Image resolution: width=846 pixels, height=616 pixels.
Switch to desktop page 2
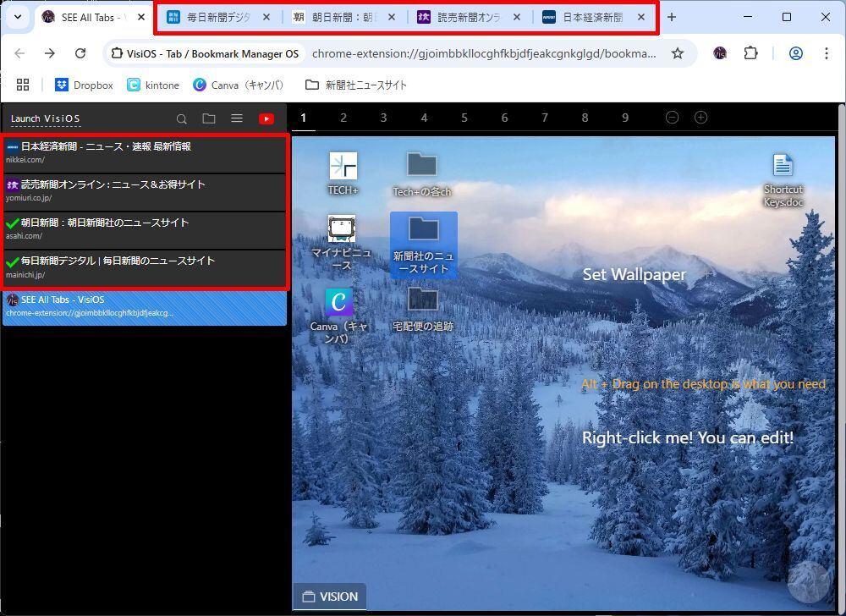(343, 118)
